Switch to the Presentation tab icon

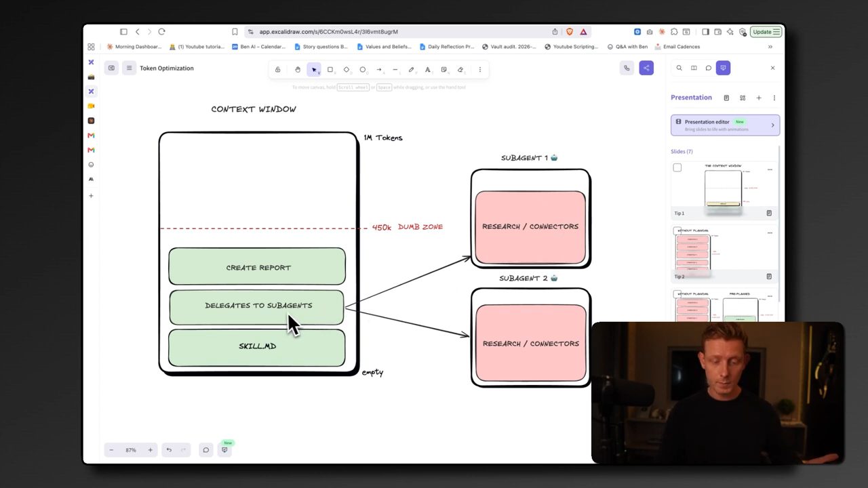click(x=724, y=68)
